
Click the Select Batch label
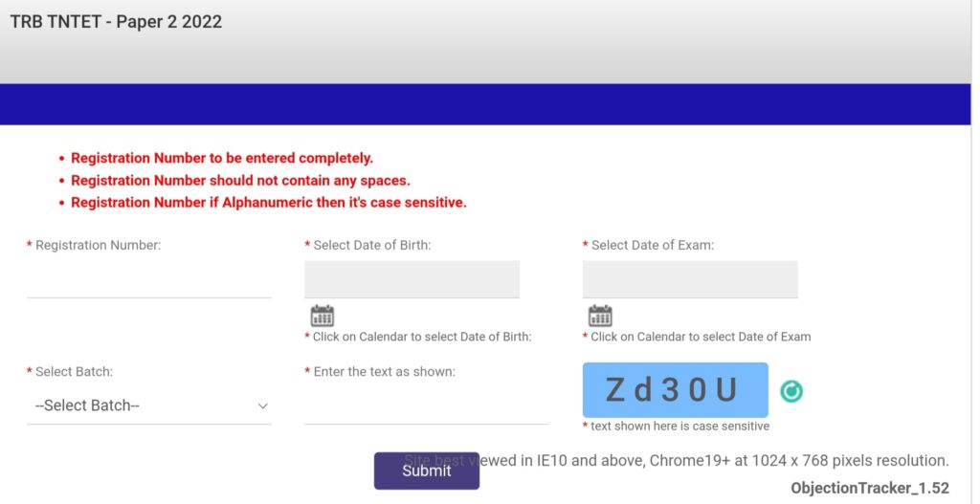coord(74,372)
